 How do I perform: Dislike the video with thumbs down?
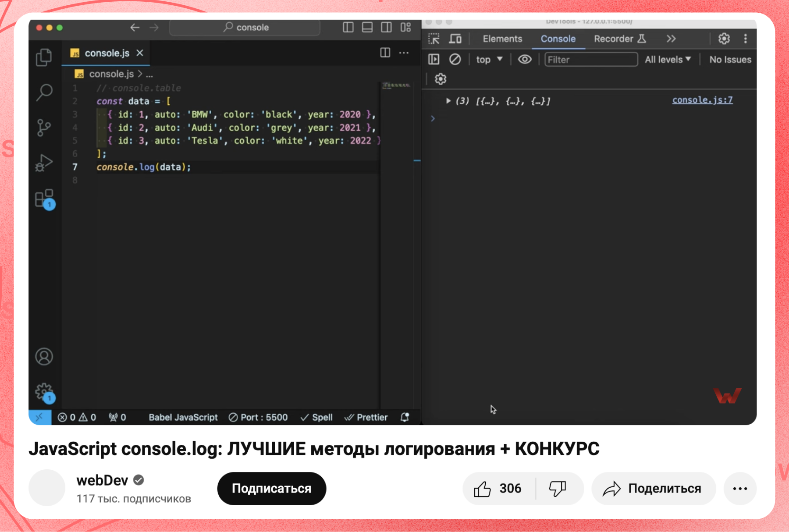click(x=558, y=488)
